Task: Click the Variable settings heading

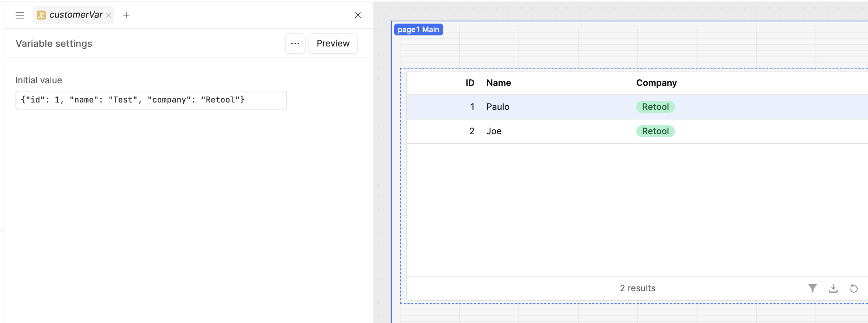Action: (x=54, y=44)
